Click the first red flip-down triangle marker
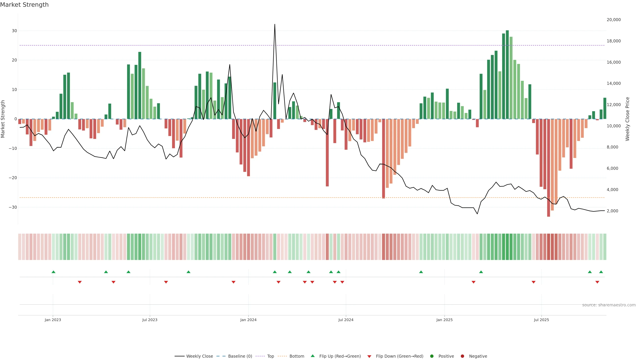The height and width of the screenshot is (362, 644). (80, 282)
